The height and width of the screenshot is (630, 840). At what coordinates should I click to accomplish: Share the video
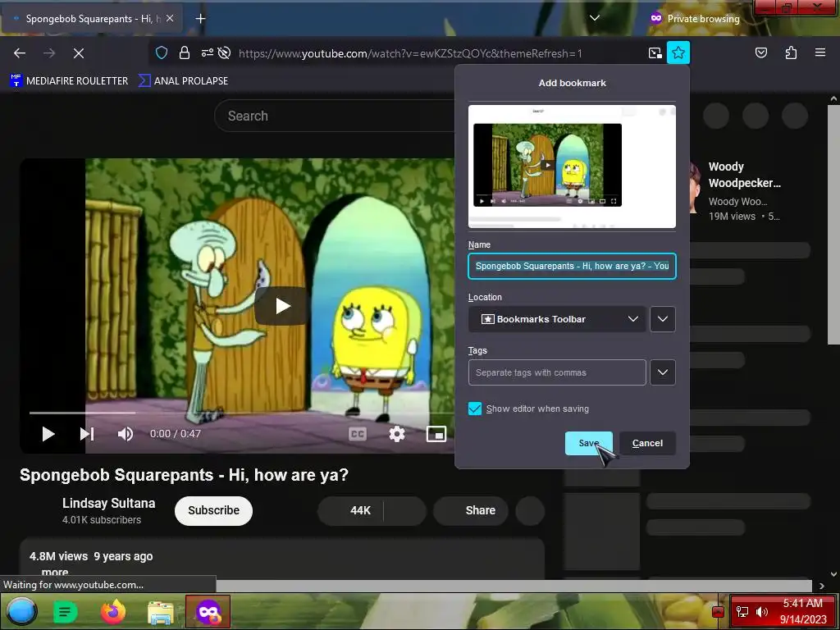pyautogui.click(x=471, y=510)
